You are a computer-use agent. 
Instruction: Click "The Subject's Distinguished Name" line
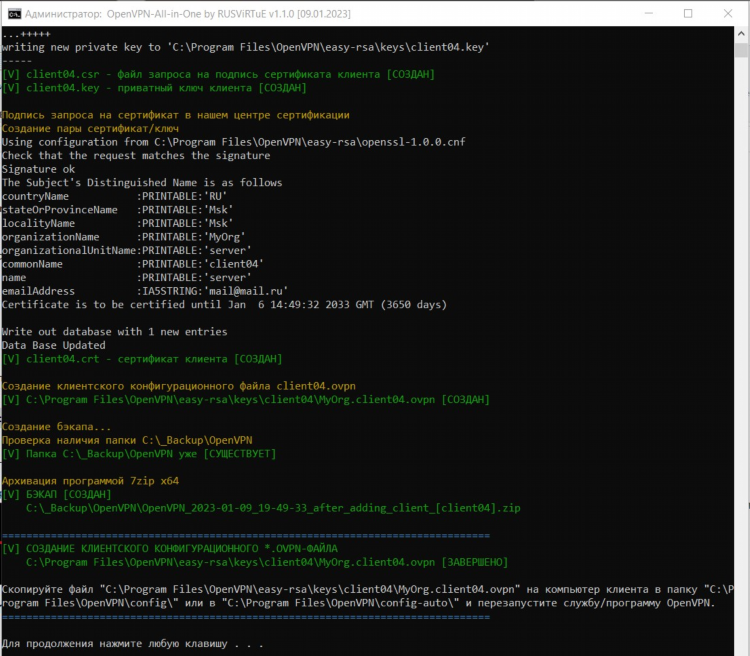click(142, 183)
